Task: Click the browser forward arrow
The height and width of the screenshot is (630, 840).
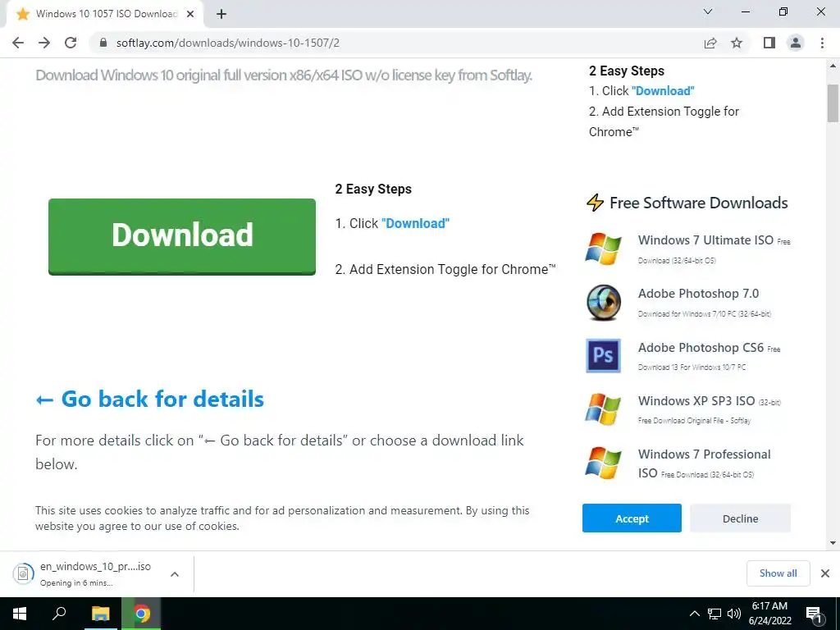Action: (x=44, y=43)
